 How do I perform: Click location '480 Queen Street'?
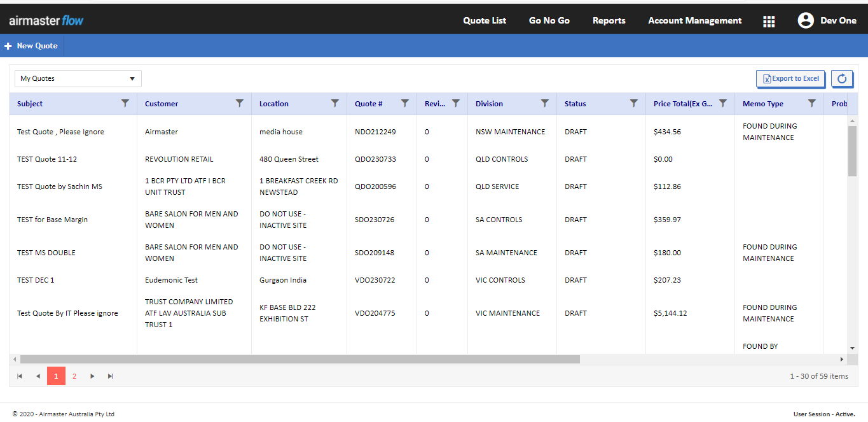[289, 159]
